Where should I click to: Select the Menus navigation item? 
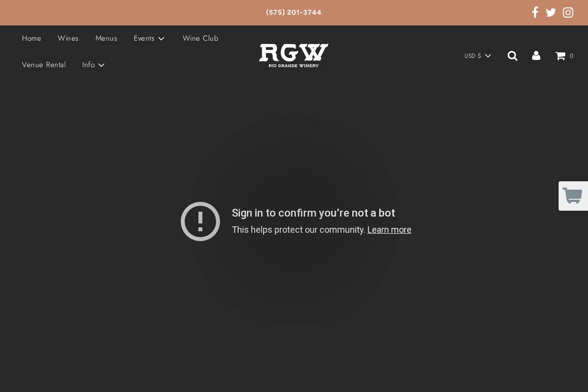(106, 38)
